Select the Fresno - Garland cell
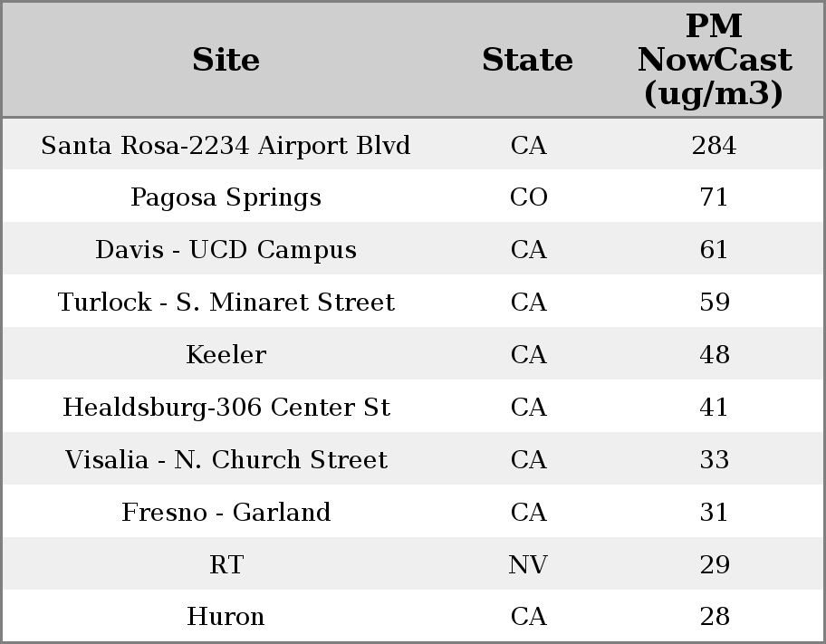The width and height of the screenshot is (826, 644). click(x=226, y=513)
